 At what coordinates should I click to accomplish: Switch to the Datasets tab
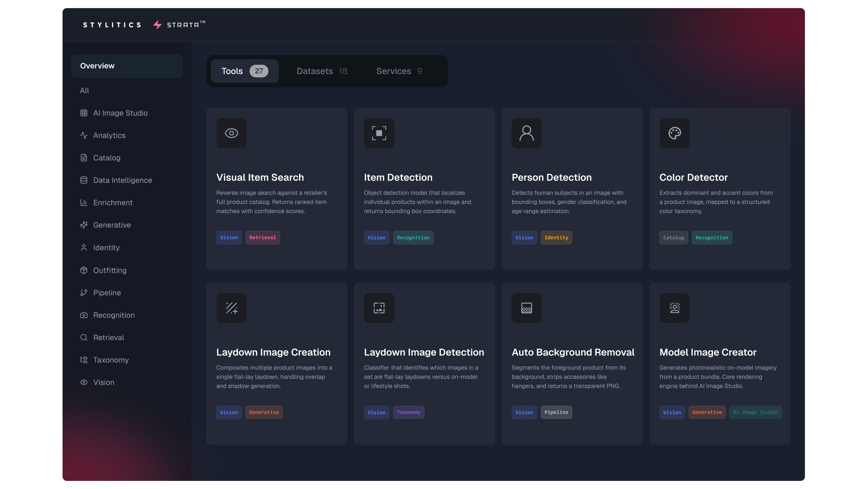point(321,71)
